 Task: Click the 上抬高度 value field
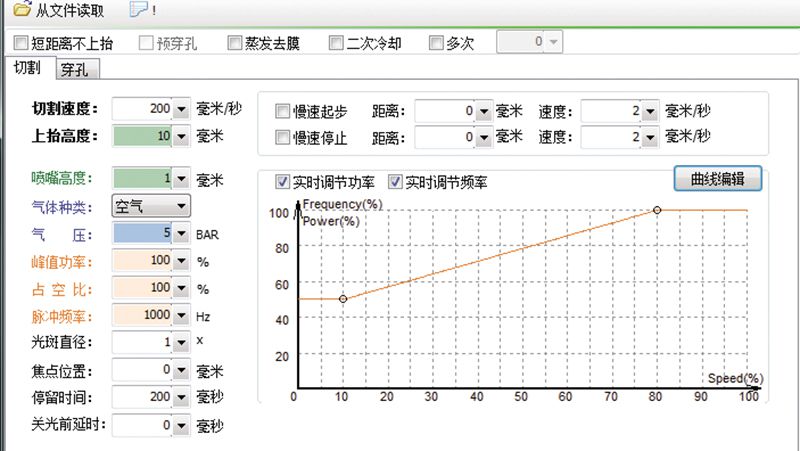(x=141, y=136)
